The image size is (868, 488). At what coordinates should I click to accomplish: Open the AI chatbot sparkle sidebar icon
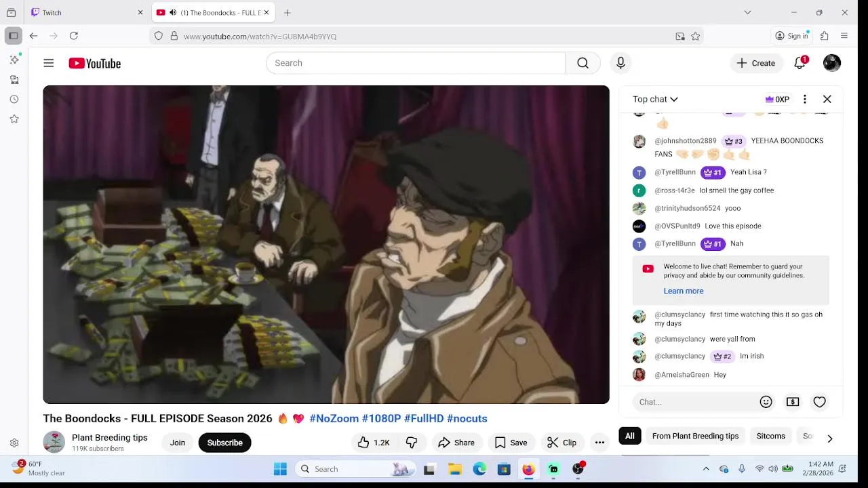[x=14, y=60]
